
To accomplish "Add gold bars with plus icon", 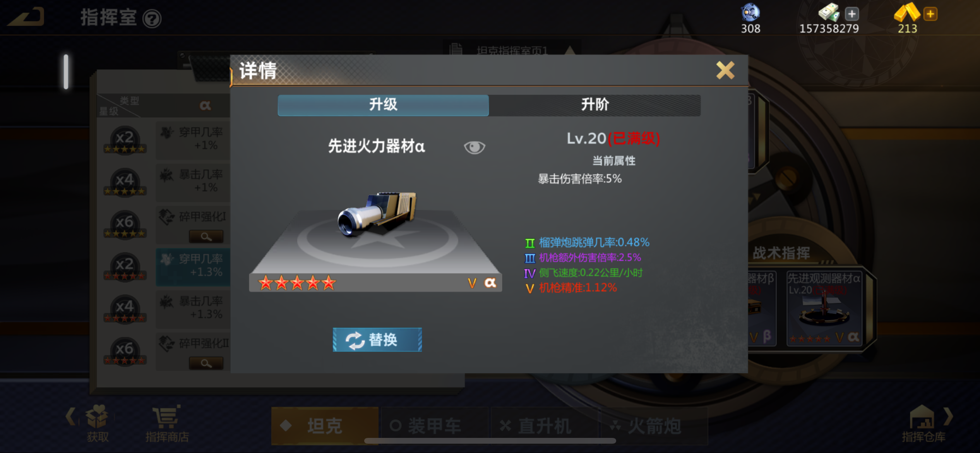I will 930,14.
